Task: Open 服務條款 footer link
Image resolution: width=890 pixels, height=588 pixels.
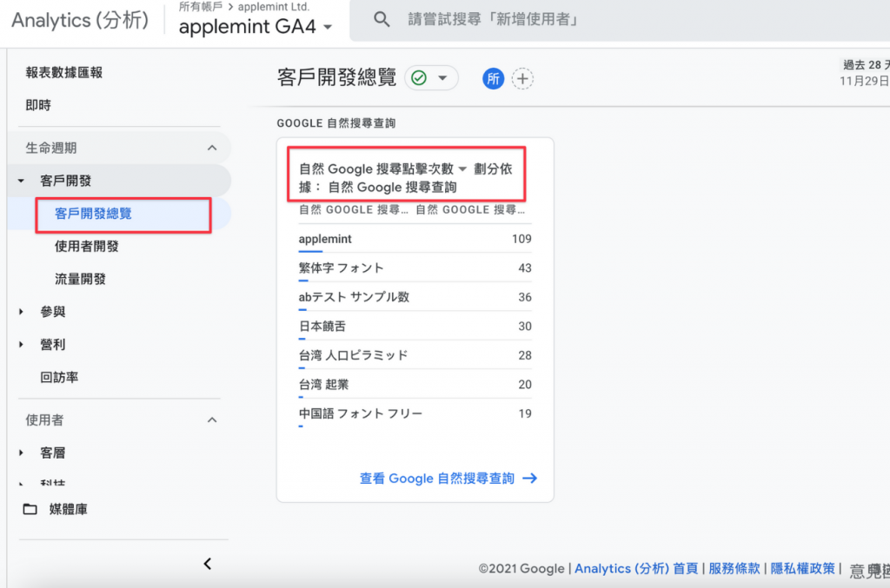Action: click(x=734, y=568)
